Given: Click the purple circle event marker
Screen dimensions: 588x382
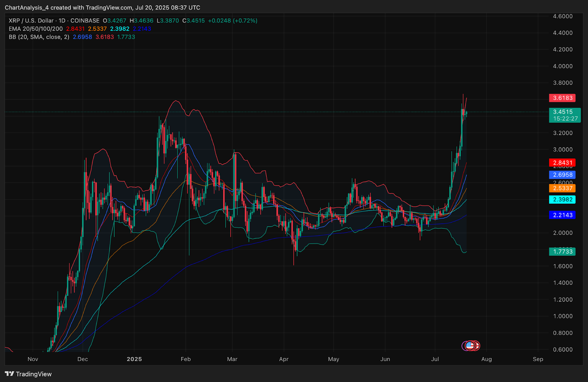Looking at the screenshot, I should coord(464,346).
